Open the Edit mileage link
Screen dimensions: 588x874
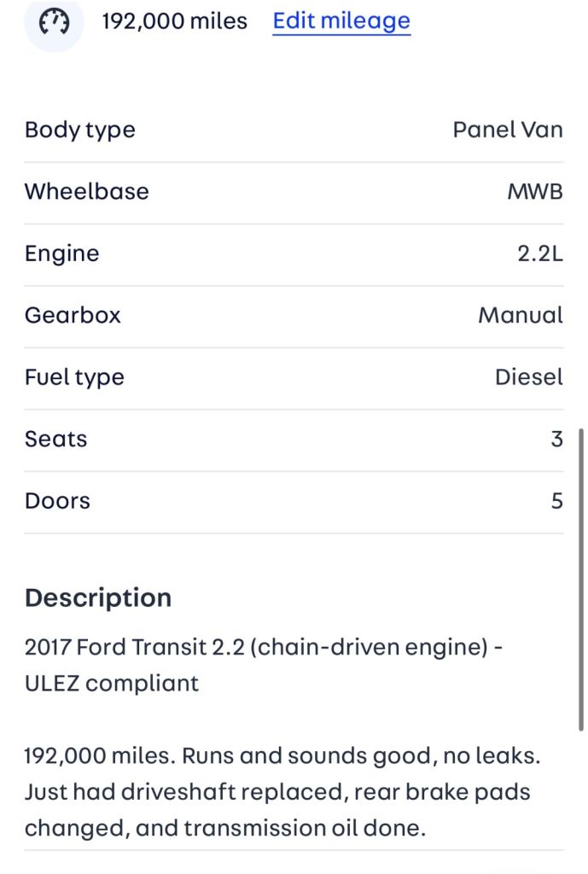pyautogui.click(x=341, y=21)
